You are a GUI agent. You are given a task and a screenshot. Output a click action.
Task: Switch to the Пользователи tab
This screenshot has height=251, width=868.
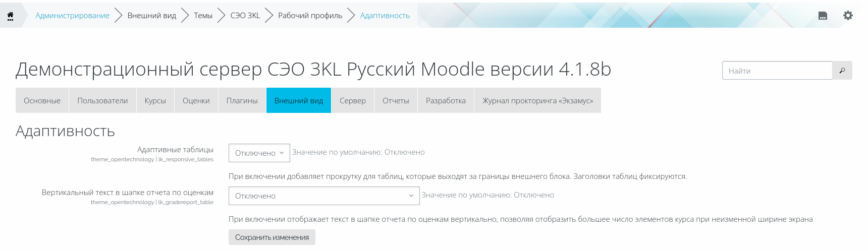click(102, 100)
